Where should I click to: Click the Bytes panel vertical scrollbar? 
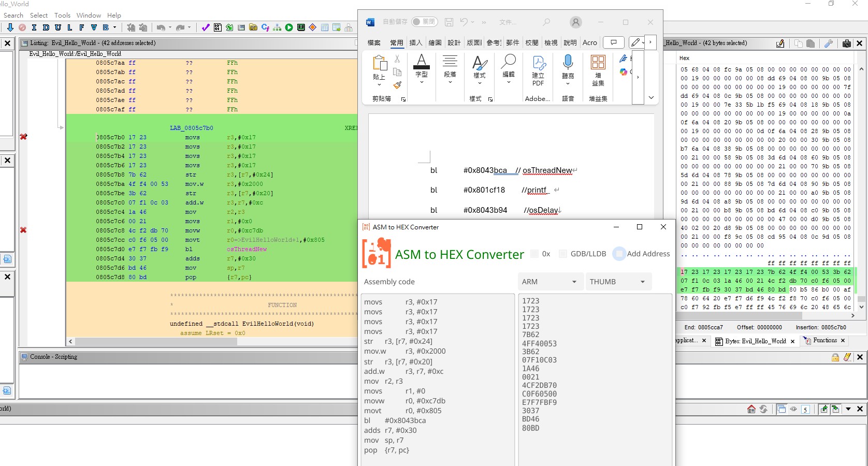[861, 299]
